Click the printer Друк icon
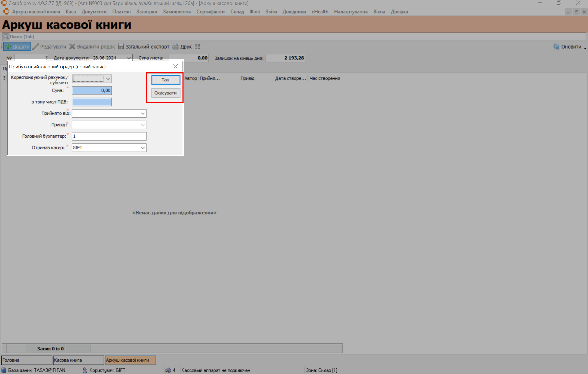 tap(176, 47)
